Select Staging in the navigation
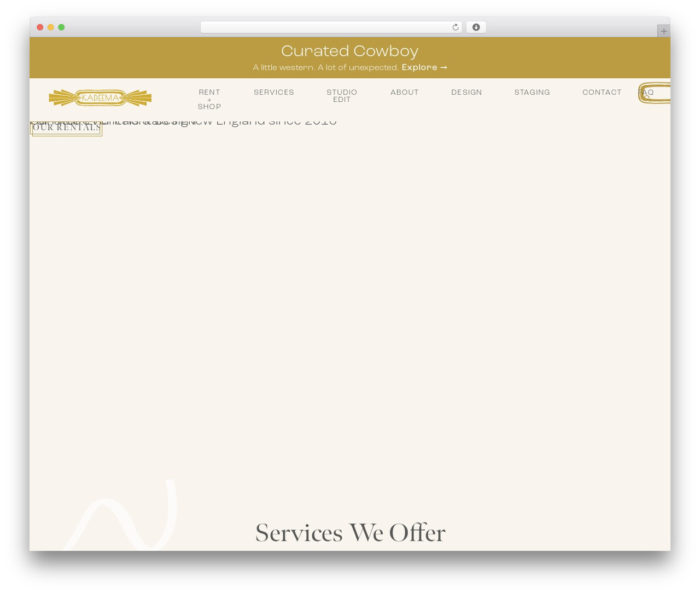 532,92
